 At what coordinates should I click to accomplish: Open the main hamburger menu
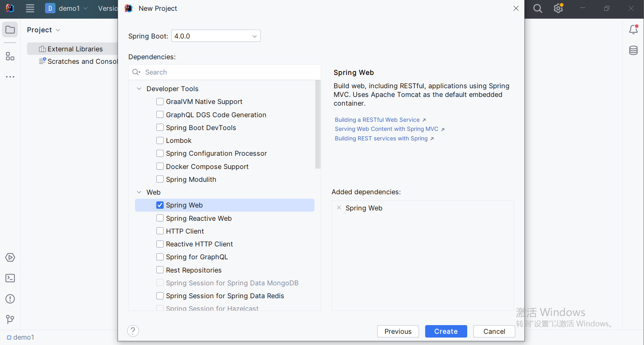pos(30,8)
